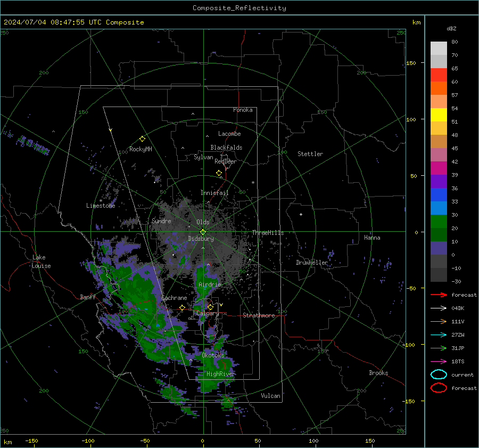
Task: Click the RockyMH label
Action: click(141, 149)
